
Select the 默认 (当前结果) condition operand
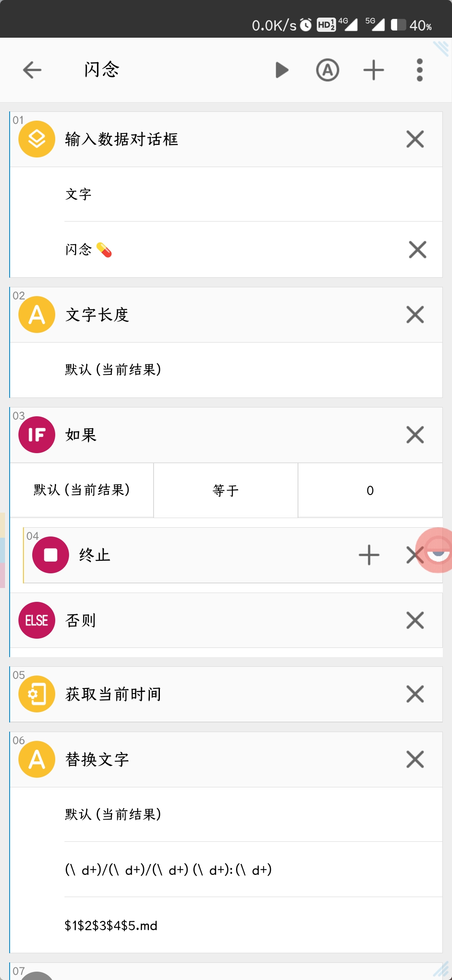pyautogui.click(x=82, y=490)
